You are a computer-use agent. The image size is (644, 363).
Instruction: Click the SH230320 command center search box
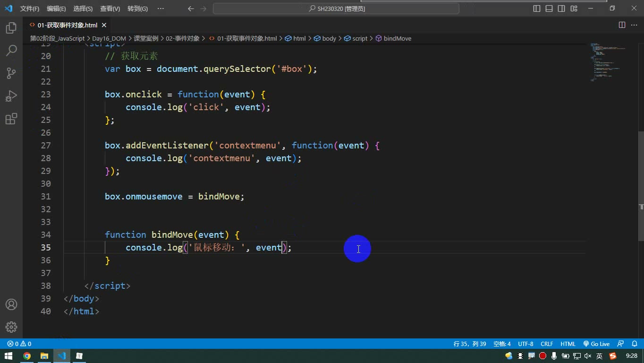pos(336,9)
